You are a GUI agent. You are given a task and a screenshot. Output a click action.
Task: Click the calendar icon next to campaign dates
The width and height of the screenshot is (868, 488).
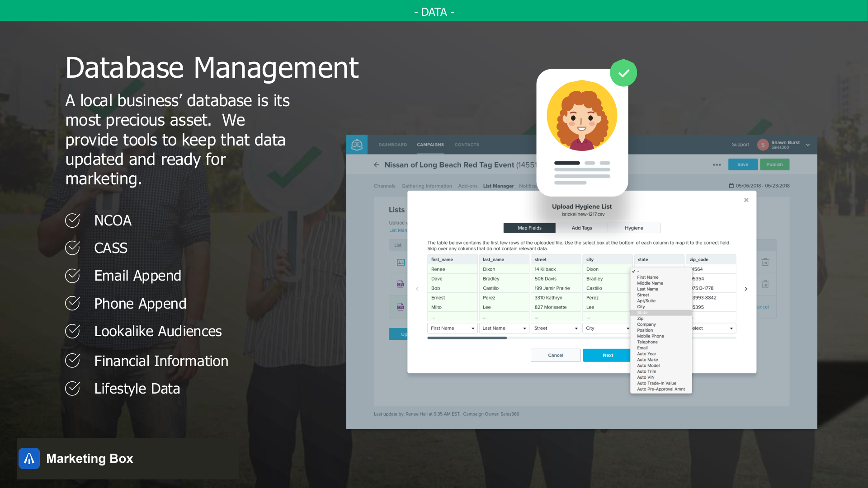pos(731,186)
